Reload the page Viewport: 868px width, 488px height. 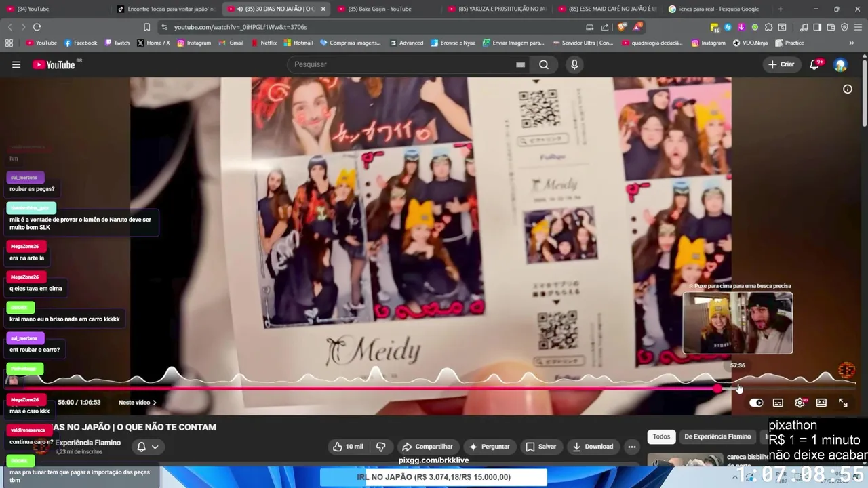point(37,27)
